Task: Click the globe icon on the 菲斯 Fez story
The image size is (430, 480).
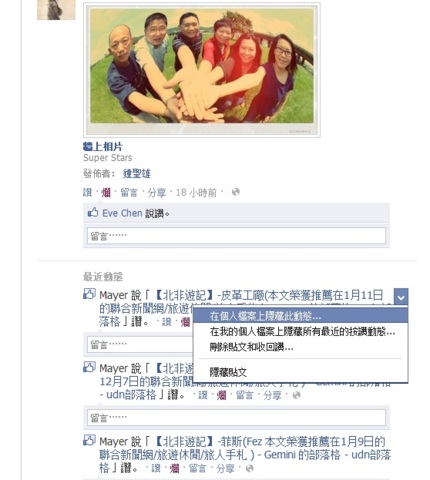Action: (249, 468)
